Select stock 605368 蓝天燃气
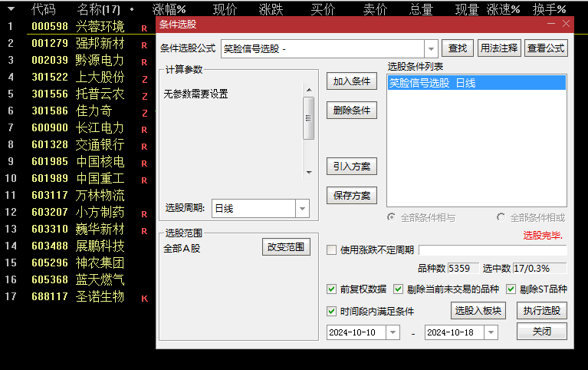The width and height of the screenshot is (588, 370). click(77, 280)
